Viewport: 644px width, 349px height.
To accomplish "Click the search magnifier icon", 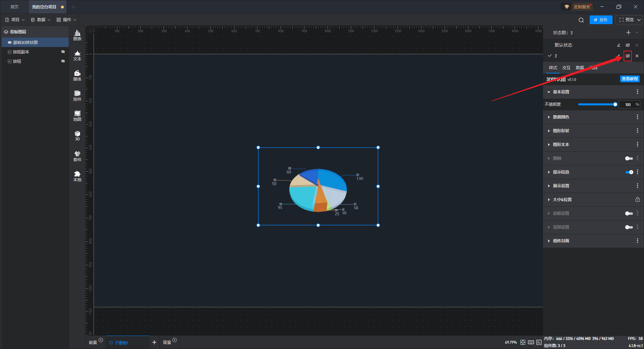I will 581,20.
